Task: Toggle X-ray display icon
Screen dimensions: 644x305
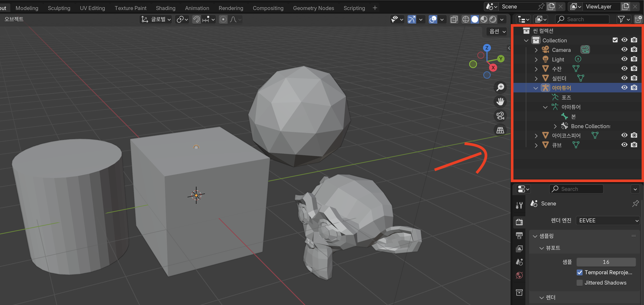Action: click(454, 19)
